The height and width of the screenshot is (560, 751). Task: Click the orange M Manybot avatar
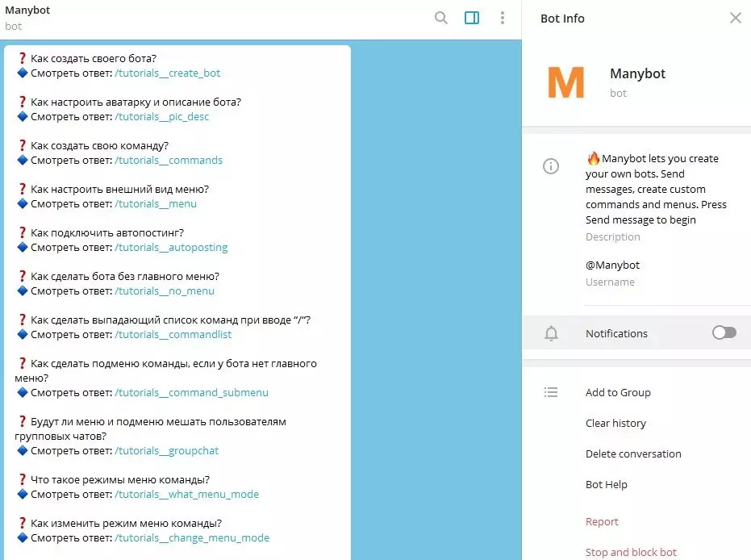(x=565, y=82)
